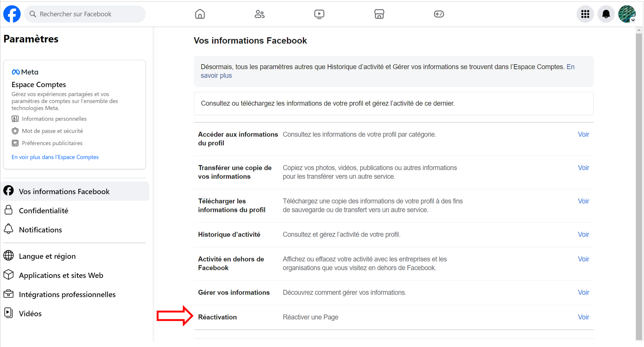Click Voir next to Réactivation
The image size is (644, 347).
583,317
